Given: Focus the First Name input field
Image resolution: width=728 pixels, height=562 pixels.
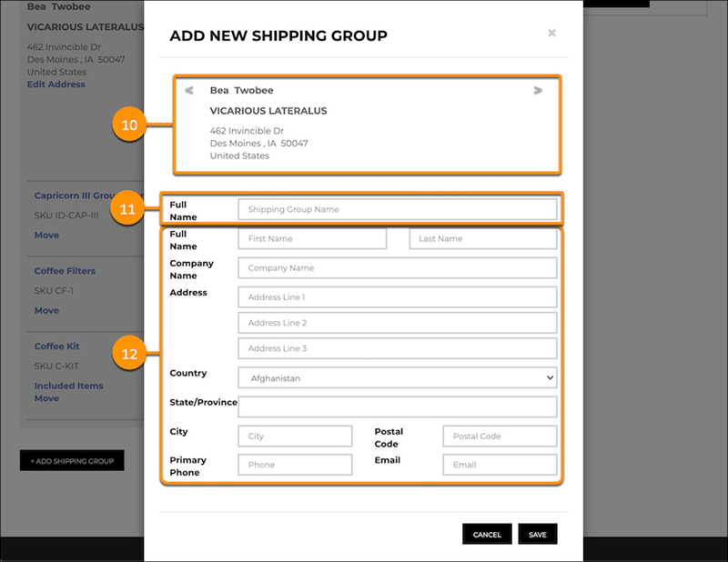Looking at the screenshot, I should [311, 238].
